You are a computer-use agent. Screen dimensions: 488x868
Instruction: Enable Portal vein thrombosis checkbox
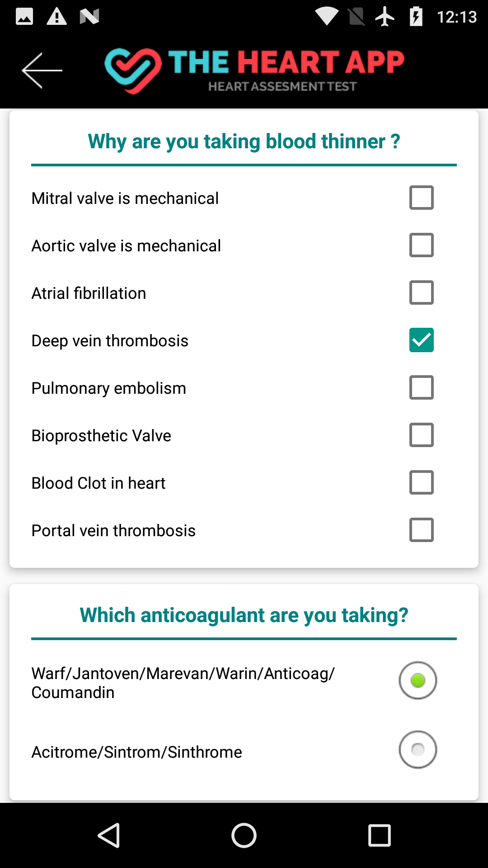click(421, 530)
